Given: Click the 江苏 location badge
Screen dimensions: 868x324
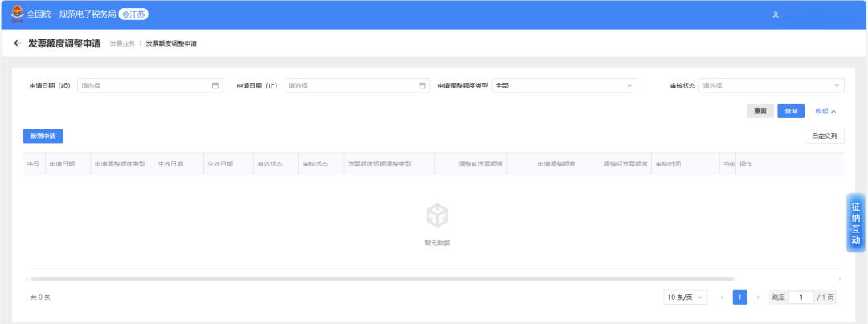Looking at the screenshot, I should 133,14.
